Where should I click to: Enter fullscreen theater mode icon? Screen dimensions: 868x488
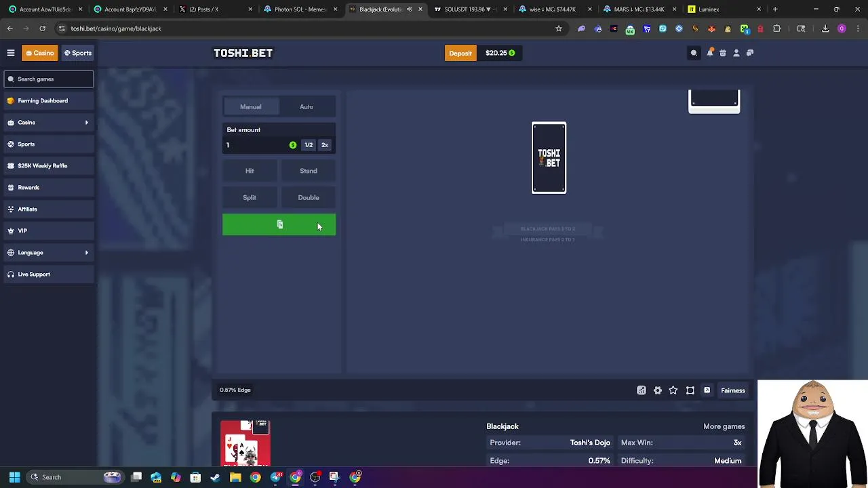pyautogui.click(x=690, y=390)
